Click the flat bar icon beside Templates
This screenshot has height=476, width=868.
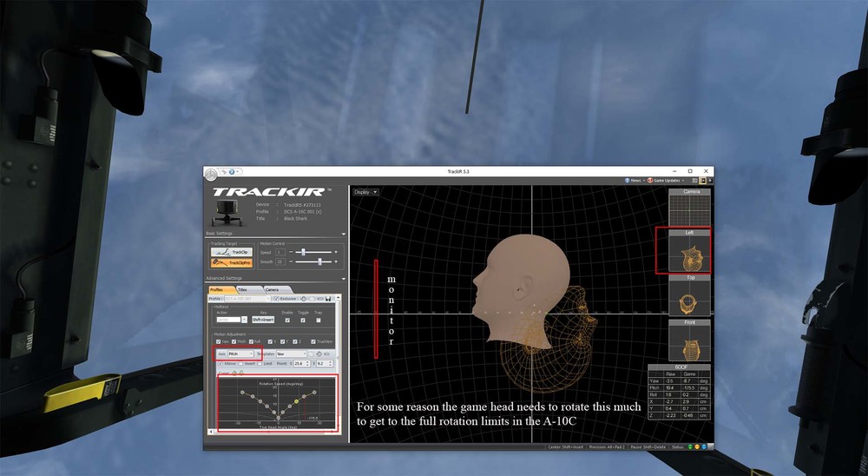[326, 354]
